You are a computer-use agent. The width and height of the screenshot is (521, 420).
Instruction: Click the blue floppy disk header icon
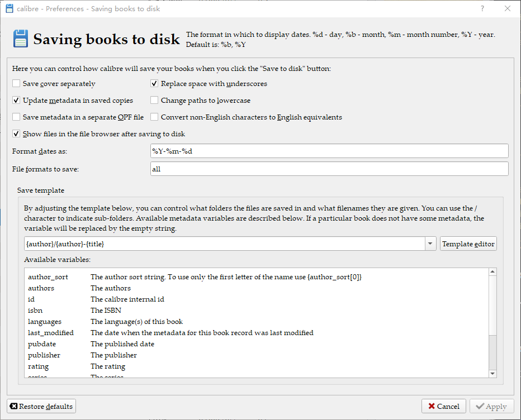point(21,39)
